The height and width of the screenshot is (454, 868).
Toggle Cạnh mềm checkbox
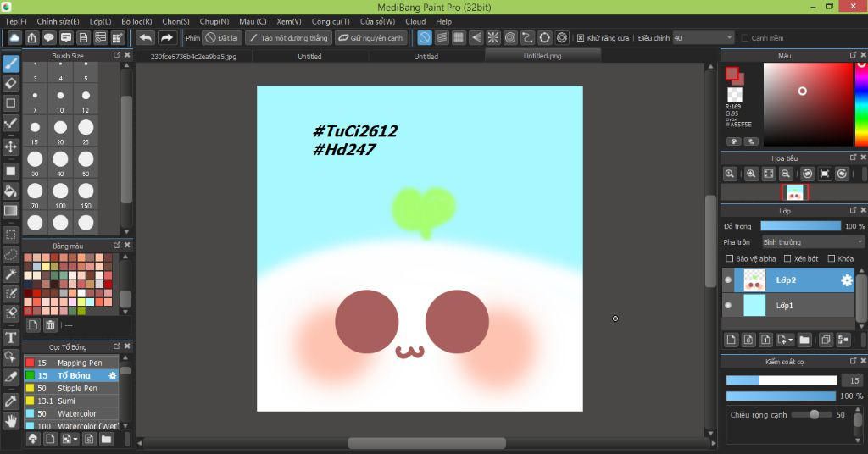pos(745,38)
